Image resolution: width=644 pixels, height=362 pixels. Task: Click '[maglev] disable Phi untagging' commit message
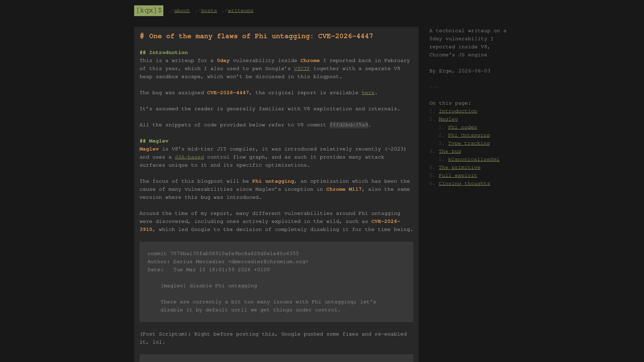[209, 286]
